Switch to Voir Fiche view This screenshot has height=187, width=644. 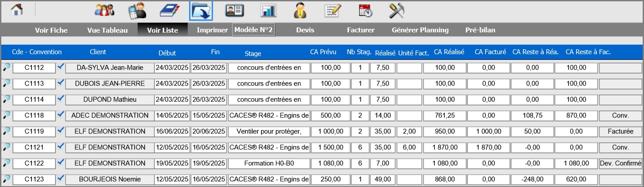[x=51, y=30]
